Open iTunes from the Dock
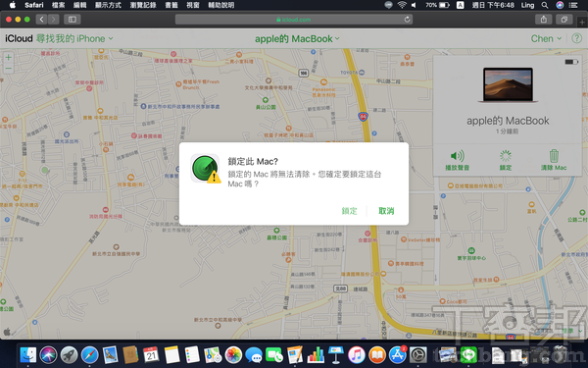 pyautogui.click(x=357, y=354)
